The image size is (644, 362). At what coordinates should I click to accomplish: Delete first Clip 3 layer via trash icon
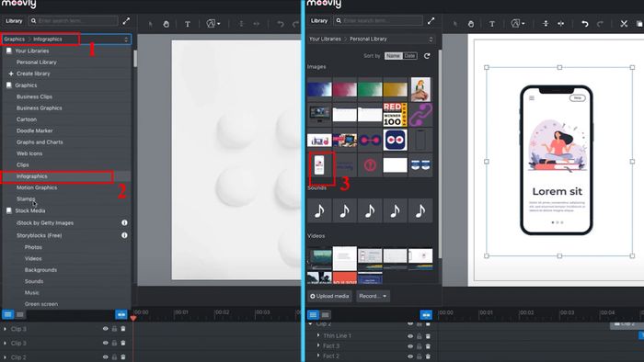point(122,329)
